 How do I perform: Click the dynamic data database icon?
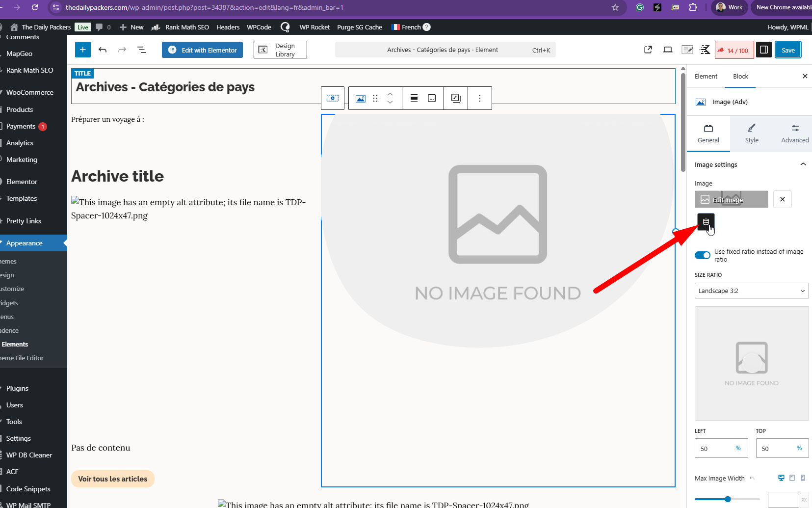[x=706, y=222]
